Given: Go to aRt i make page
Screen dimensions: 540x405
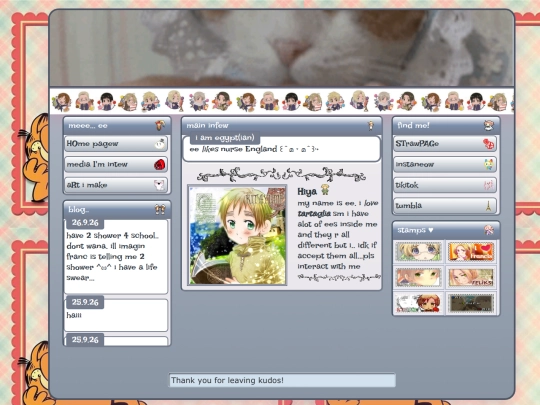Looking at the screenshot, I should (116, 185).
